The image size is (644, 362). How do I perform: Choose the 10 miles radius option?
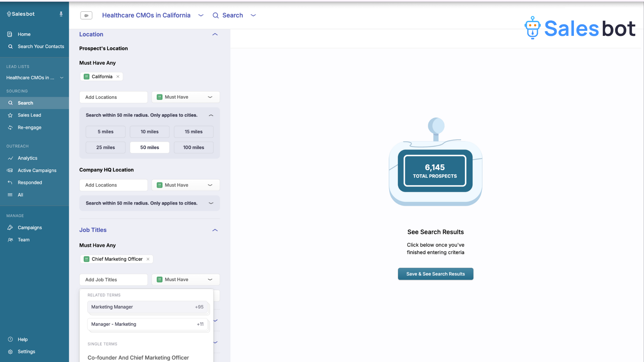pos(150,132)
